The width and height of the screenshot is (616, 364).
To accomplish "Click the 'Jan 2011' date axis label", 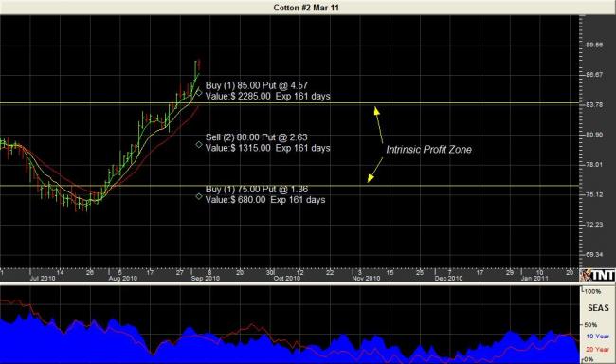I will (x=534, y=279).
